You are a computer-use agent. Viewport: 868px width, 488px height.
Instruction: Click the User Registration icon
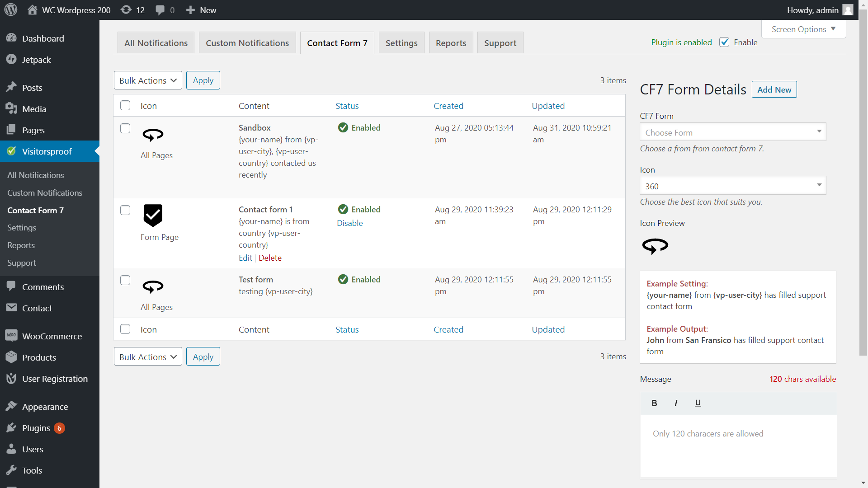pyautogui.click(x=11, y=379)
